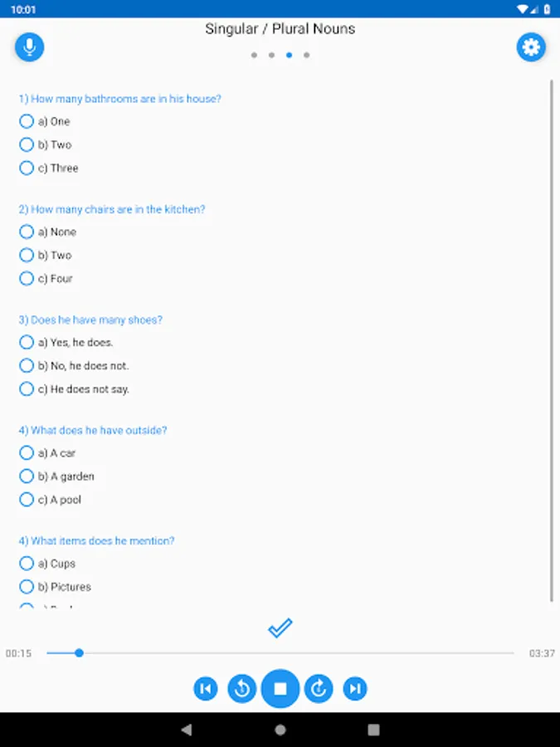Stop audio playback
560x747 pixels.
point(280,688)
